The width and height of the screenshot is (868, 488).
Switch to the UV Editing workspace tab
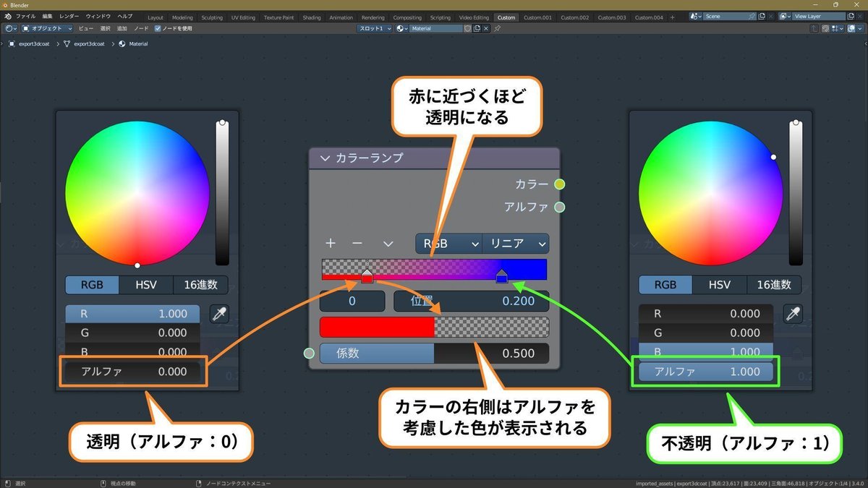pos(243,17)
